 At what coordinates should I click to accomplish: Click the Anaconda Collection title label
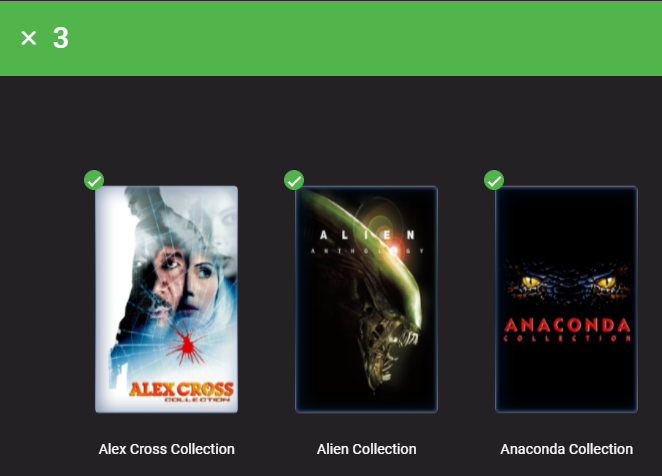[567, 449]
